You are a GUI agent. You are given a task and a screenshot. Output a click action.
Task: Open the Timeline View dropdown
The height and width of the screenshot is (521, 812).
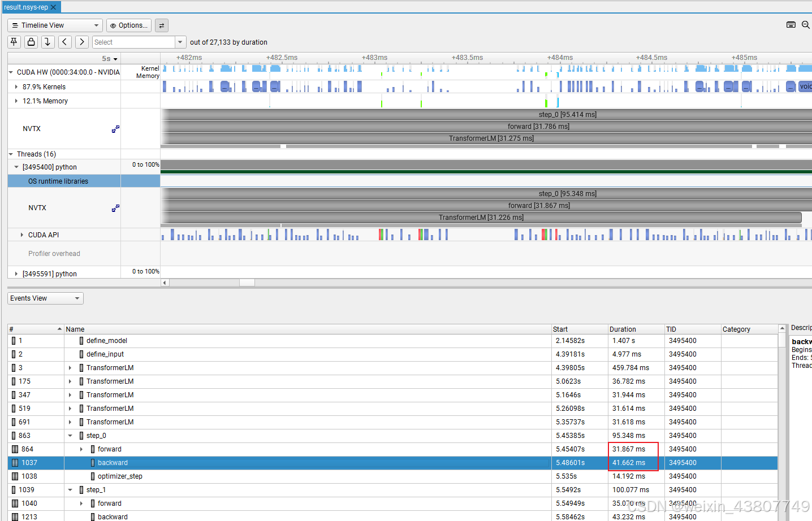click(x=55, y=25)
